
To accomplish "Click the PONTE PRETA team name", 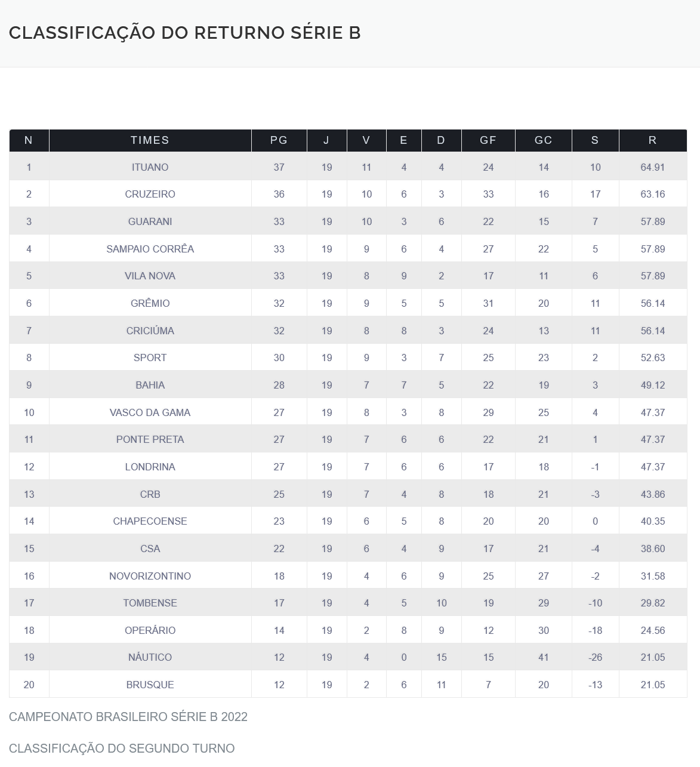I will coord(150,439).
